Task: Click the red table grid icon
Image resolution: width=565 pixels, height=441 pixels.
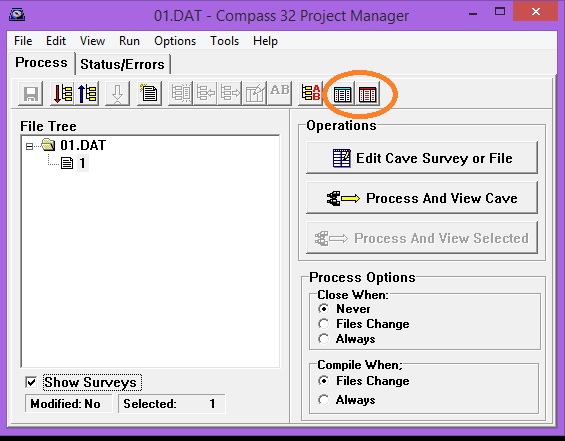Action: pyautogui.click(x=367, y=94)
